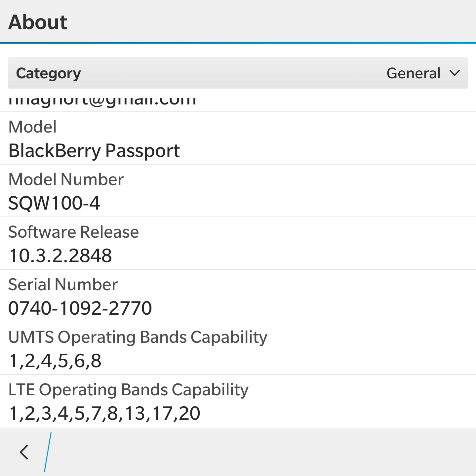Select the General category value

(414, 73)
